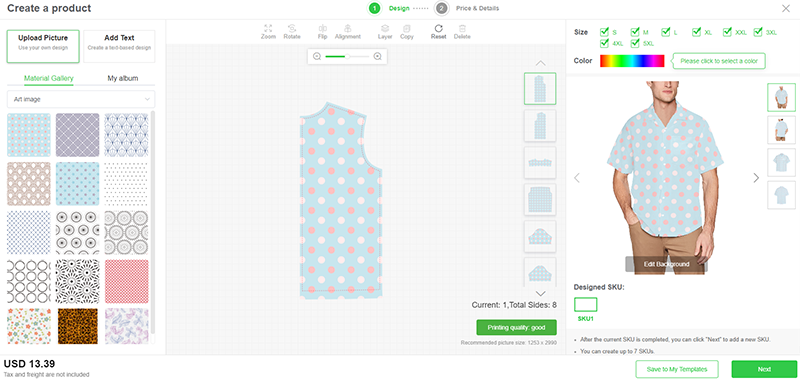Switch to My album tab
Viewport: 800px width, 380px height.
click(122, 78)
